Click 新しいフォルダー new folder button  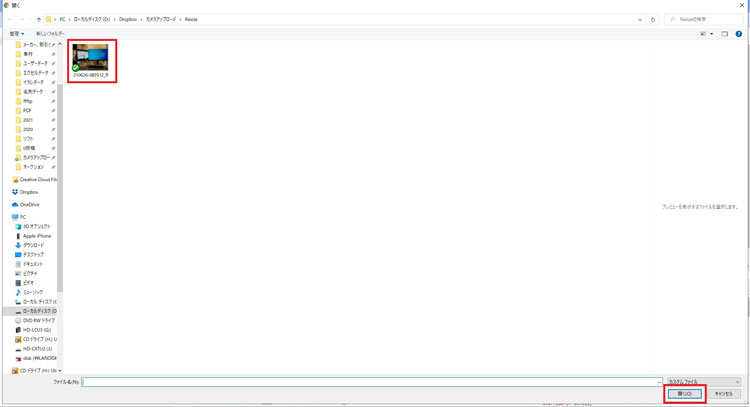click(50, 33)
